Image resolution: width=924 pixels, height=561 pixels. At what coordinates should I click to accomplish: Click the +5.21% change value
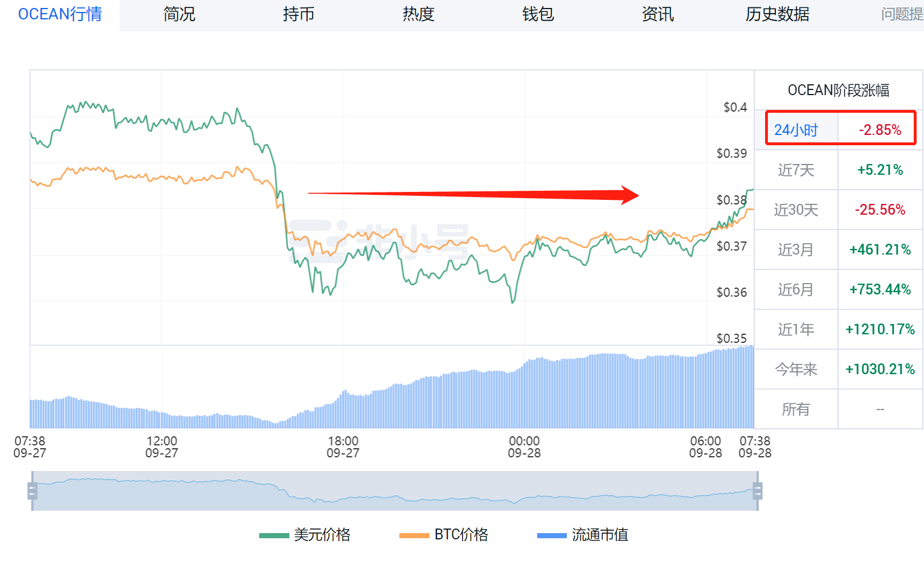(x=880, y=170)
